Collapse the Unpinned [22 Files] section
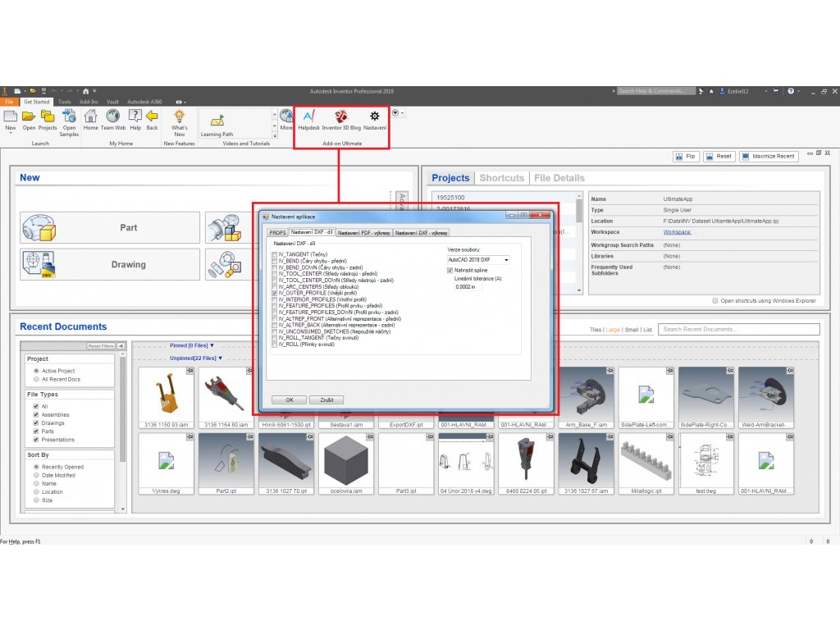The image size is (840, 630). pos(220,358)
